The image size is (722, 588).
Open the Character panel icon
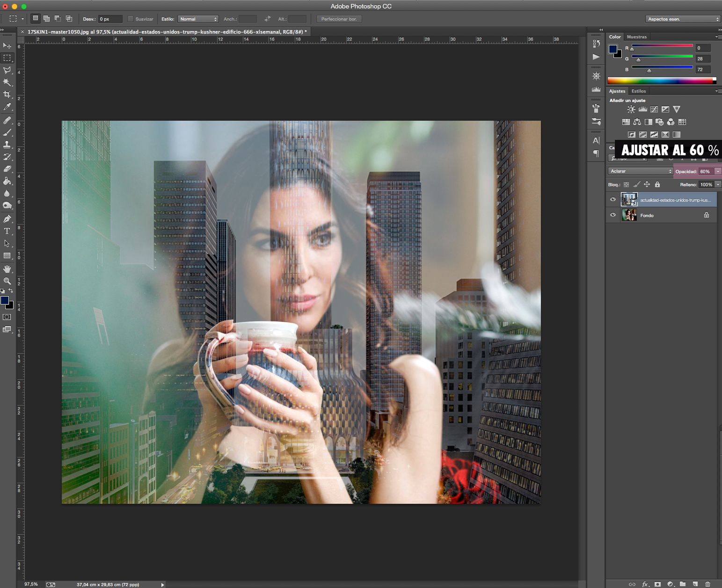(x=596, y=140)
